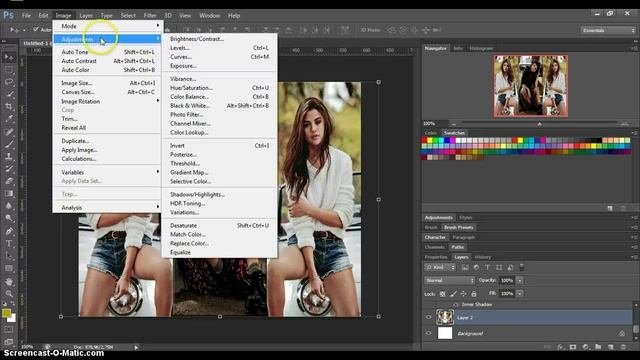The height and width of the screenshot is (360, 640).
Task: Select the Move tool in the toolbox
Action: (9, 58)
